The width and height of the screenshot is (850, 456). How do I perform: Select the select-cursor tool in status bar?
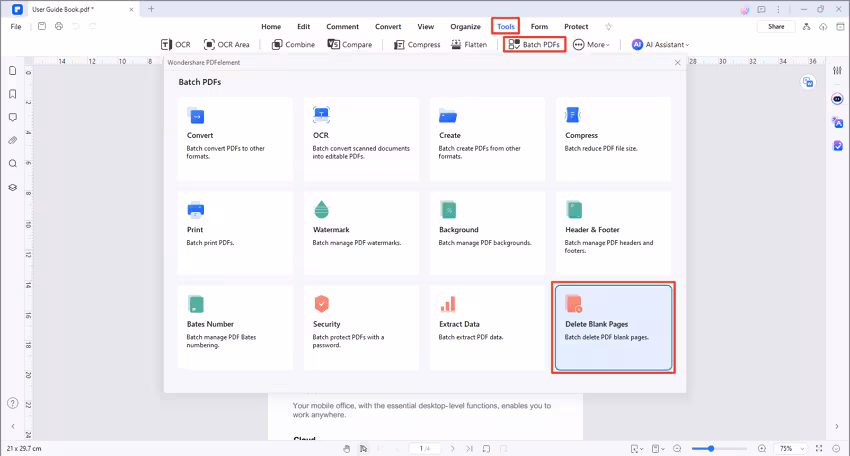pos(363,448)
